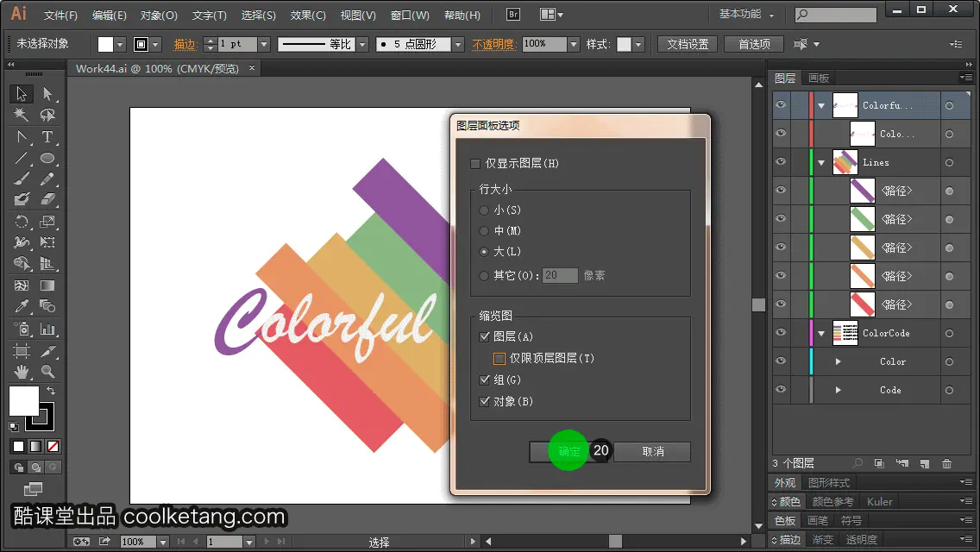
Task: Collapse the ColorCode layer
Action: point(821,333)
